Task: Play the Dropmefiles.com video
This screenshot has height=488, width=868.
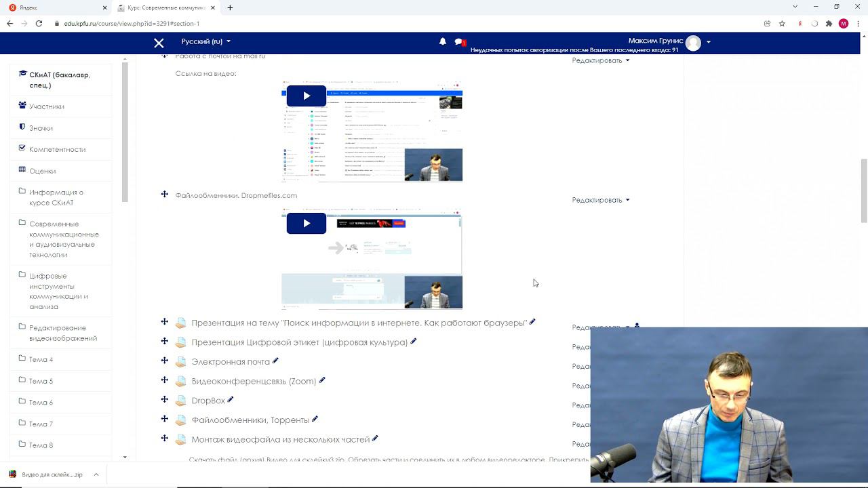Action: point(306,223)
